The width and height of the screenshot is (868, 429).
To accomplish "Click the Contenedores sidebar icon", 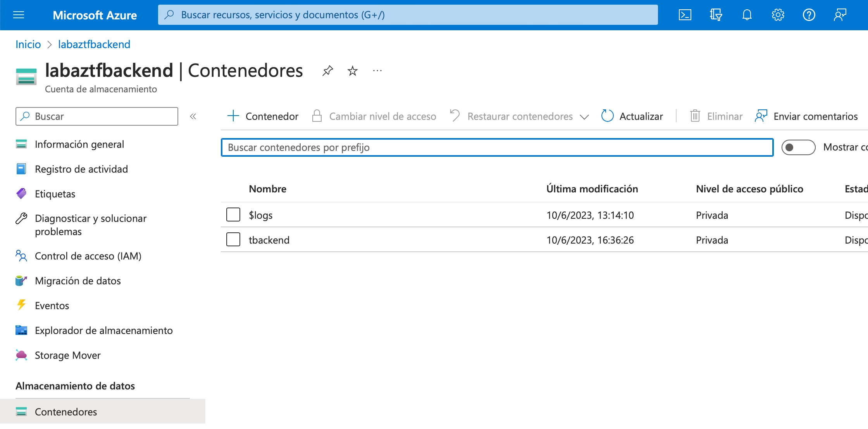I will [x=21, y=412].
